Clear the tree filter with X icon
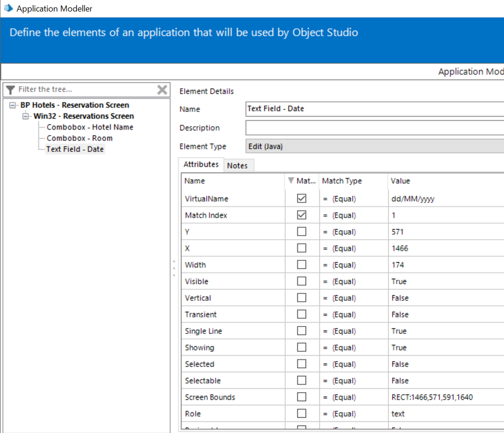The image size is (504, 433). [x=162, y=90]
